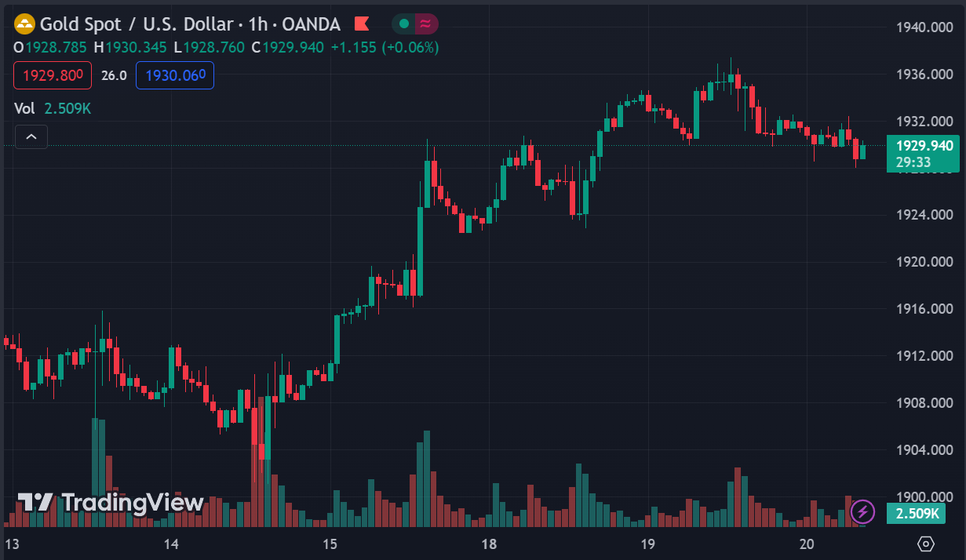Click the red sell price 1929.80 button

coord(53,75)
